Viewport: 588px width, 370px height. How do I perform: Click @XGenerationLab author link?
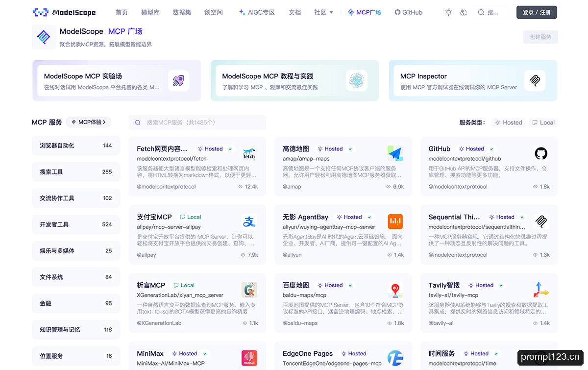[159, 323]
